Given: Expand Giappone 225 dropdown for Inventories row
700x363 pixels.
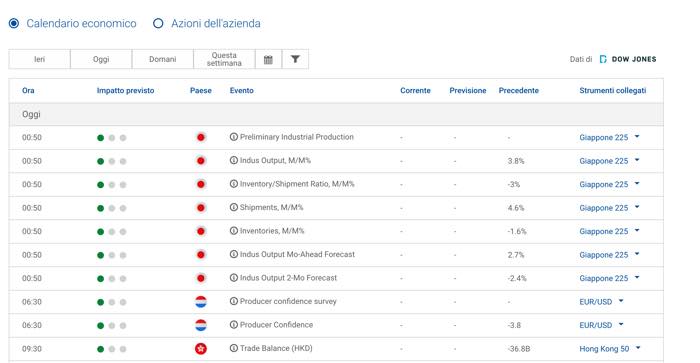Looking at the screenshot, I should pyautogui.click(x=637, y=231).
